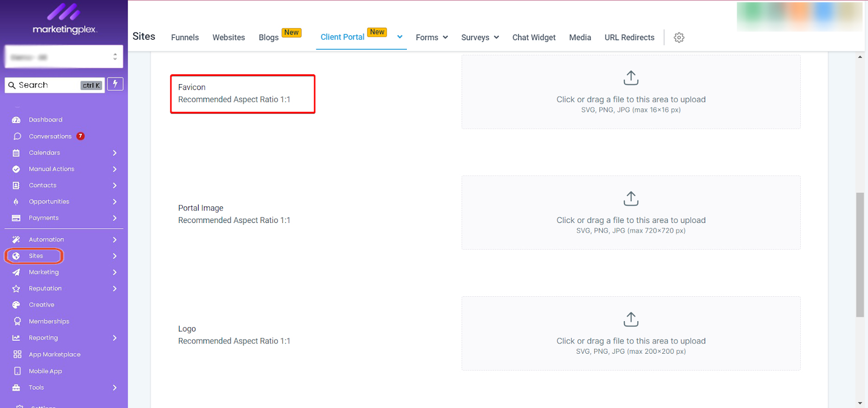Expand the Contacts chevron
This screenshot has height=408, width=868.
point(114,186)
